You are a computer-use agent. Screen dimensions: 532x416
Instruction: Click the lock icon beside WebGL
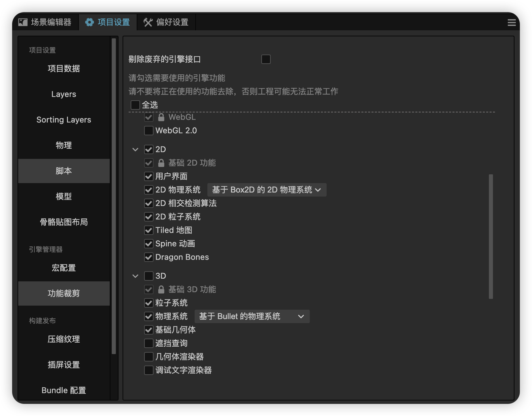tap(161, 117)
